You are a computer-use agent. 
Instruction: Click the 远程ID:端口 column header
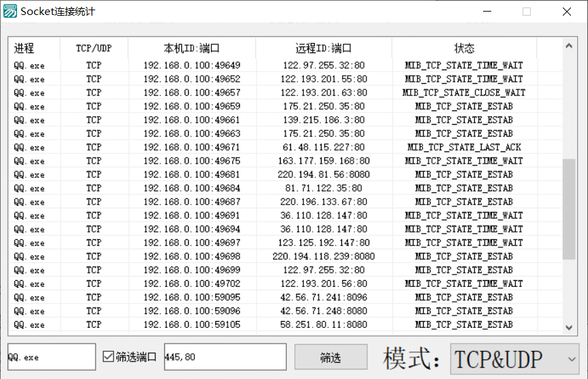coord(324,48)
